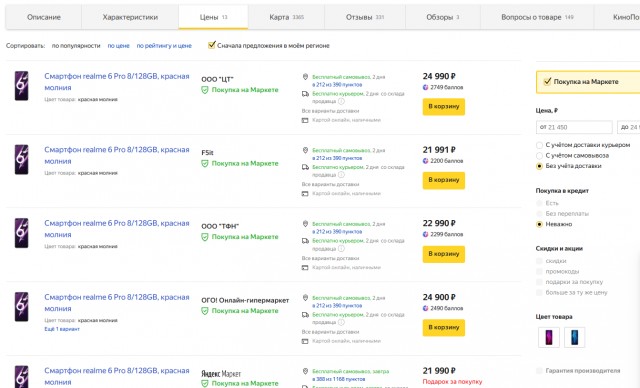This screenshot has width=640, height=388.
Task: Open Все варианты доставки in ООО ЦТ row
Action: (330, 111)
